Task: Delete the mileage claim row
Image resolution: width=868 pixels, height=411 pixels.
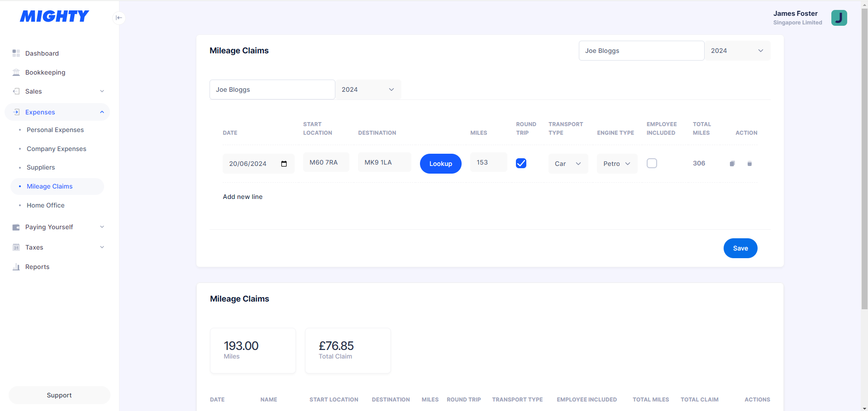Action: (x=749, y=164)
